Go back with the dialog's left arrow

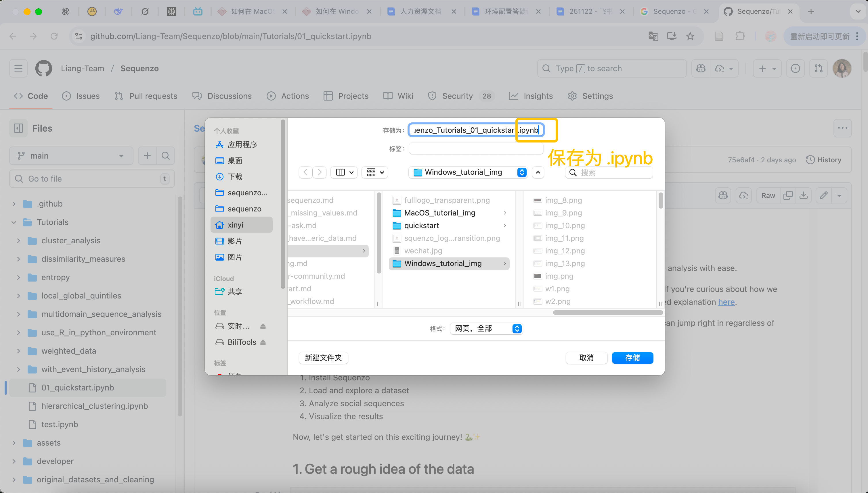[x=305, y=172]
